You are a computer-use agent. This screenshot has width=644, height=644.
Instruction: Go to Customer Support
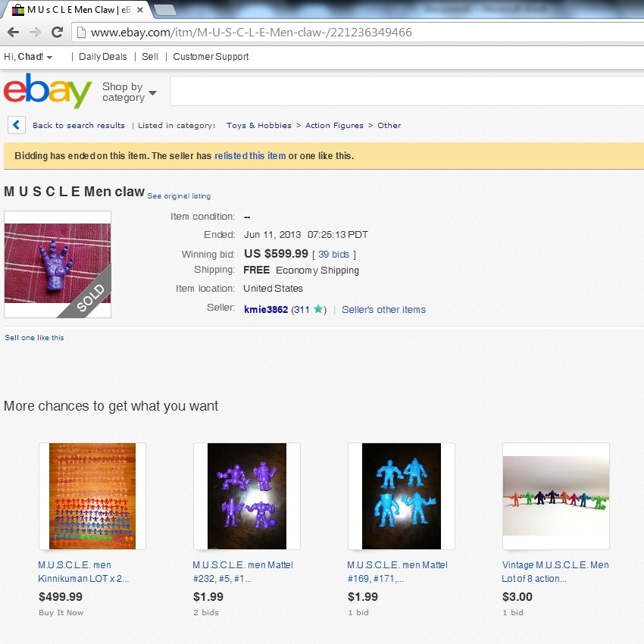211,57
